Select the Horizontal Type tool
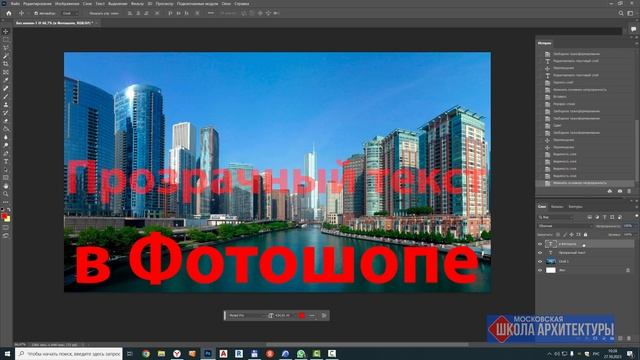The width and height of the screenshot is (640, 360). [x=6, y=161]
